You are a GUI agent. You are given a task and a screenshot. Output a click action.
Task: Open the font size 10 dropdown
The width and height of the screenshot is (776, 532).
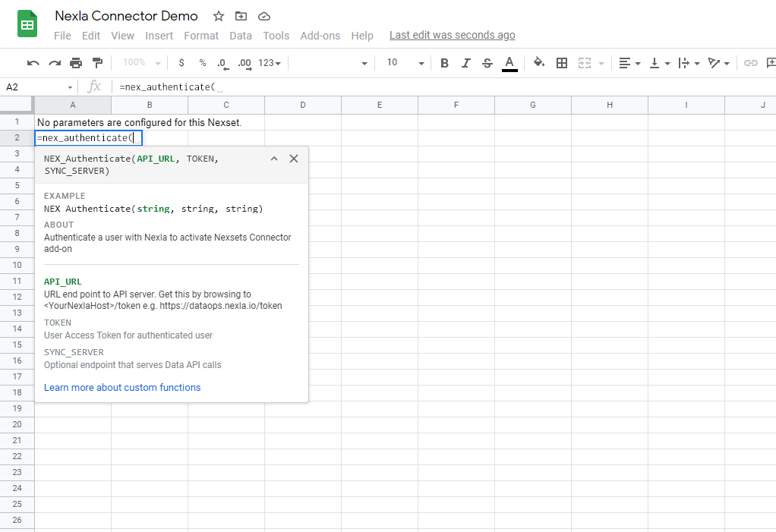point(405,63)
